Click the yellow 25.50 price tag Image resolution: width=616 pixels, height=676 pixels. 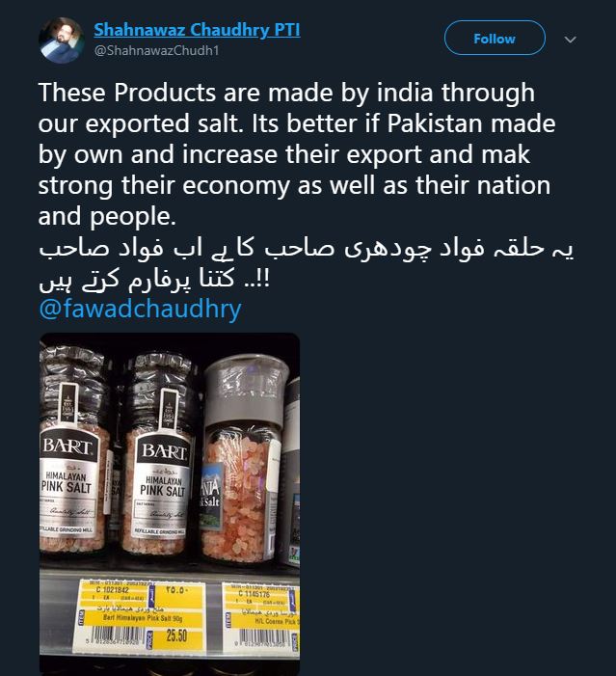coord(177,635)
